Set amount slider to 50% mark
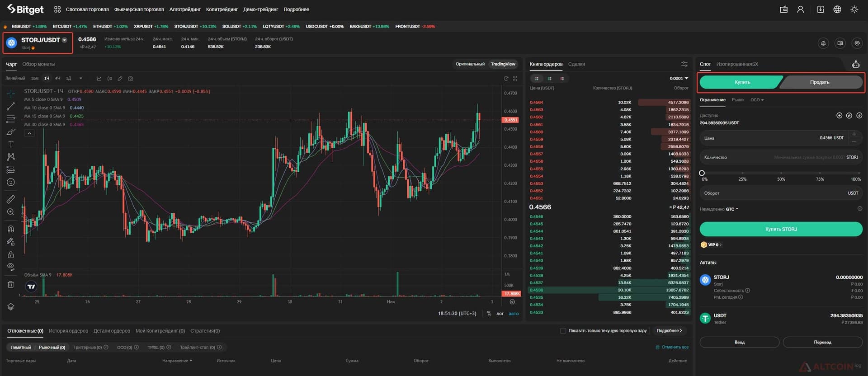Viewport: 868px width, 376px height. coord(781,173)
